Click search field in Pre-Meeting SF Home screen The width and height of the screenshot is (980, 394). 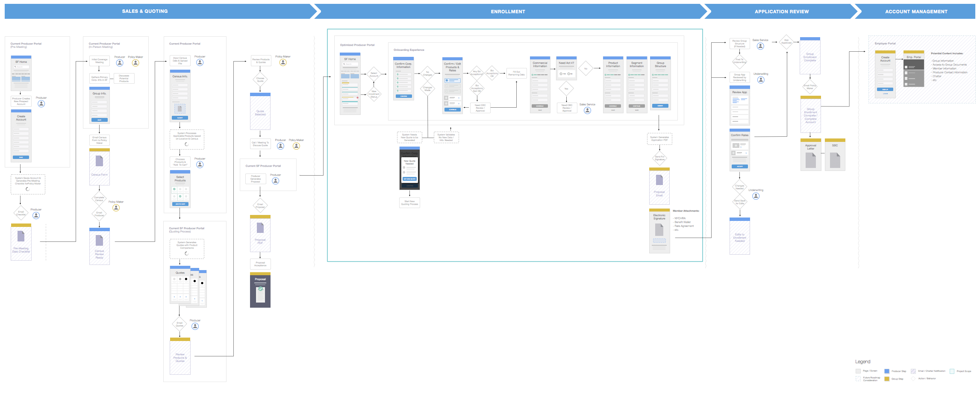[21, 67]
